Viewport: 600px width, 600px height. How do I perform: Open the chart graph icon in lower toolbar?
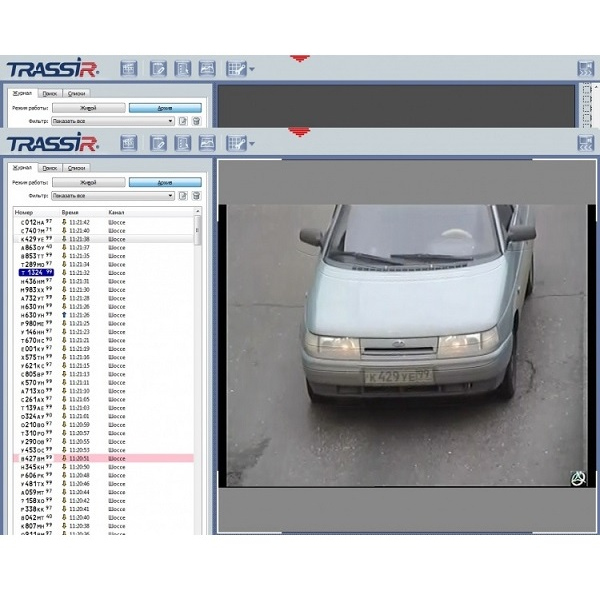tap(207, 143)
